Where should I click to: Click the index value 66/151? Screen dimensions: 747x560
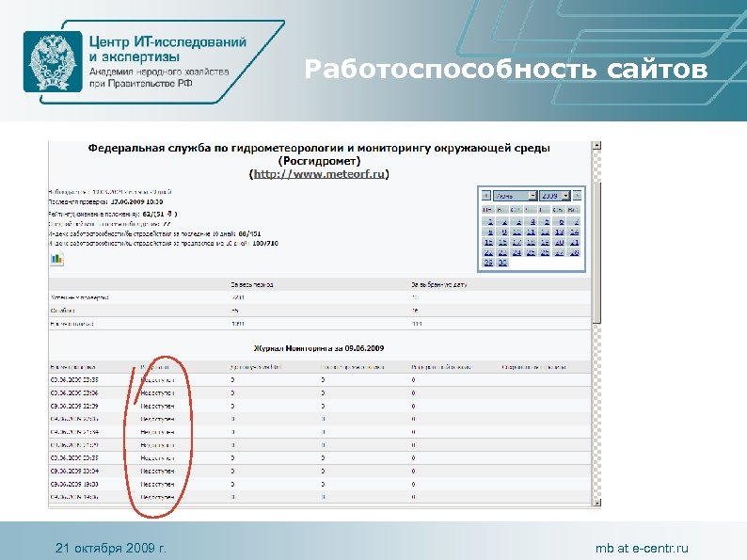coord(249,233)
